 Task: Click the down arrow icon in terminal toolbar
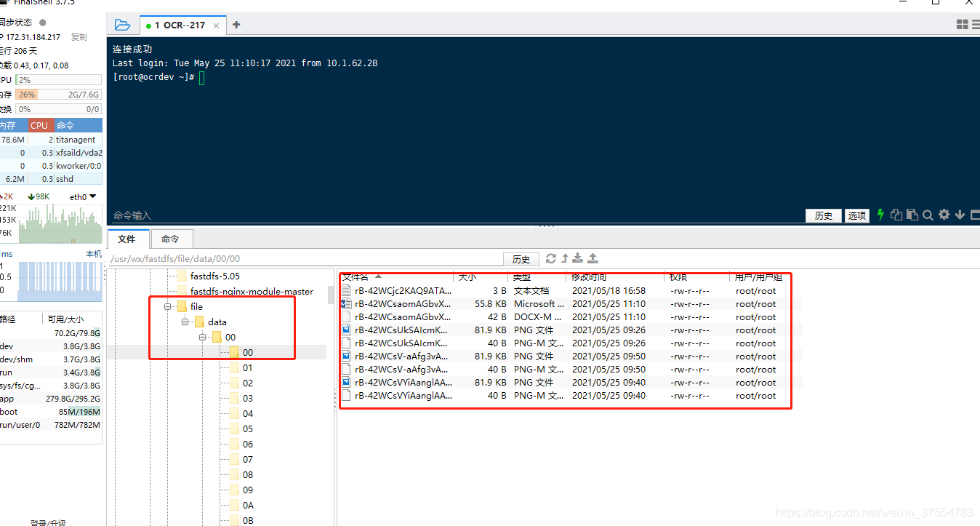pos(960,215)
